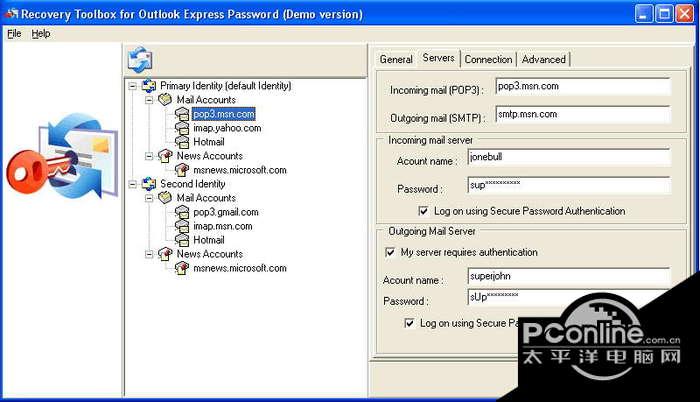700x402 pixels.
Task: Toggle incoming Log on using Secure Password Authentication
Action: (x=423, y=211)
